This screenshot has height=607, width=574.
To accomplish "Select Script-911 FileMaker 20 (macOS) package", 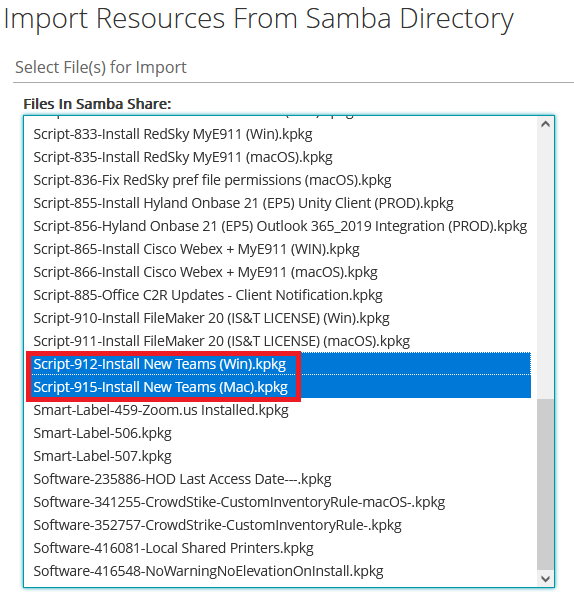I will 282,341.
